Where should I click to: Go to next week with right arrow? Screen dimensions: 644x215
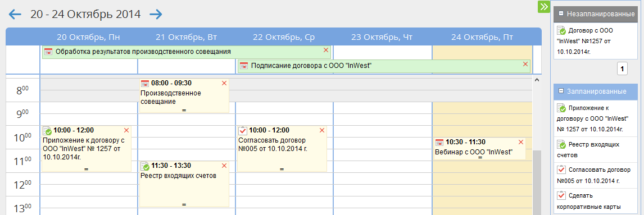click(156, 15)
